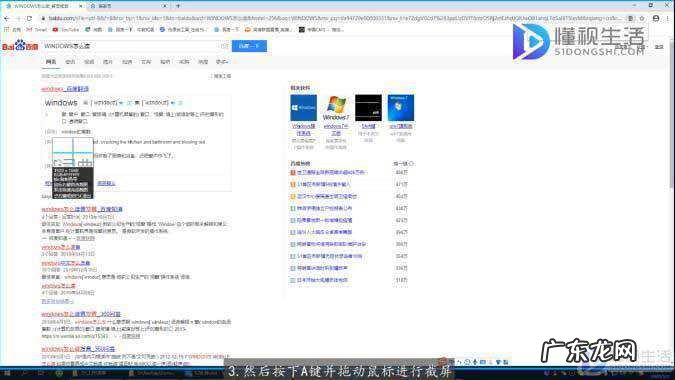
Task: Switch to the 图片 tab
Action: (x=108, y=62)
